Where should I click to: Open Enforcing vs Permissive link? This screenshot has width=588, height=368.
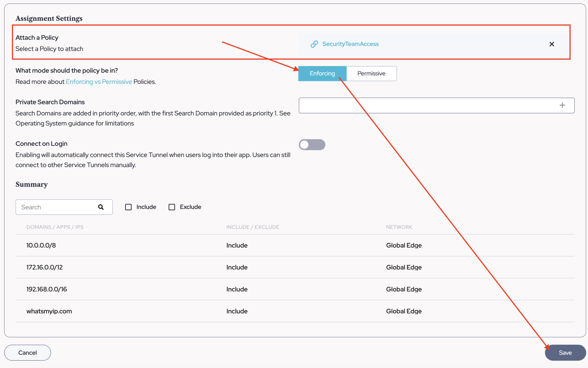point(99,82)
